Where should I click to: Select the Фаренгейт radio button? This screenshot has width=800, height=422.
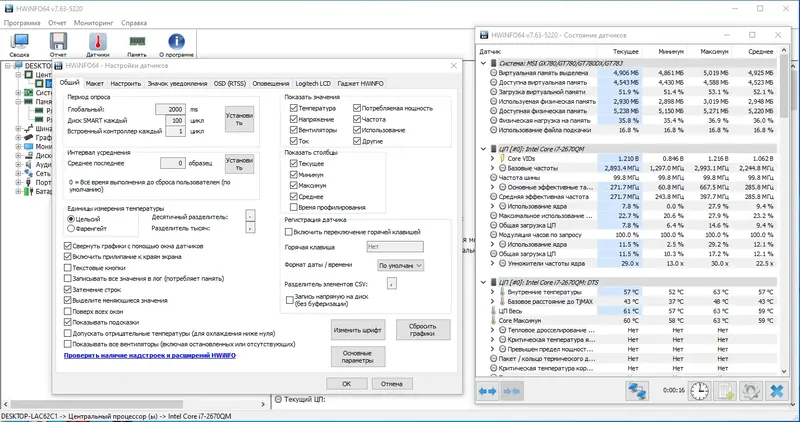71,229
